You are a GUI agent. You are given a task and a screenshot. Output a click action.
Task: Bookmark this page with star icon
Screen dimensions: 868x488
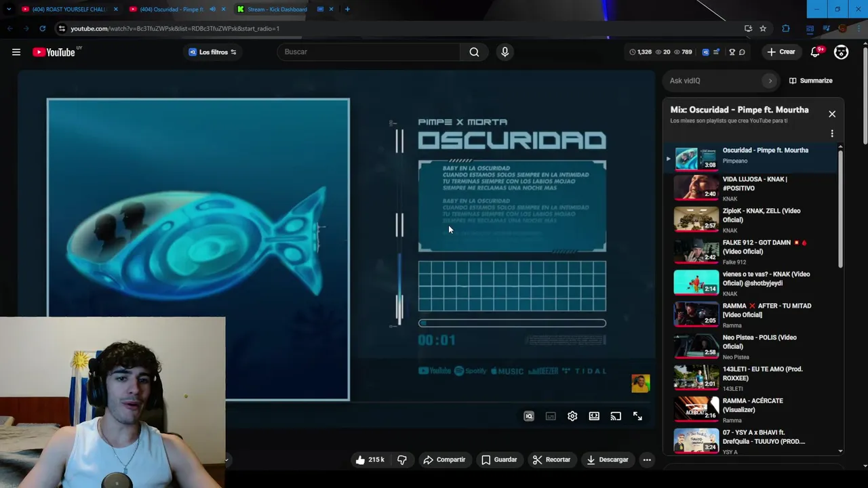tap(763, 28)
